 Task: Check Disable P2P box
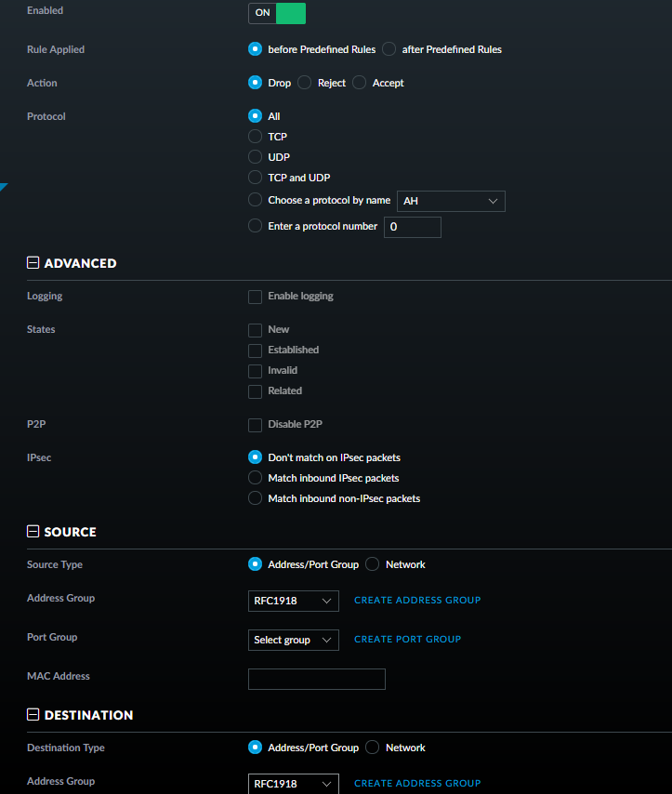point(256,425)
